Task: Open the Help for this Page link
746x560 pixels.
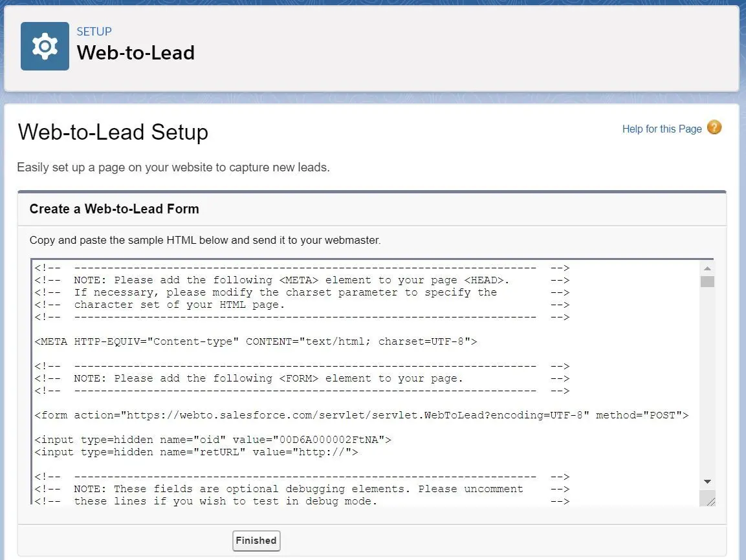Action: click(x=662, y=129)
